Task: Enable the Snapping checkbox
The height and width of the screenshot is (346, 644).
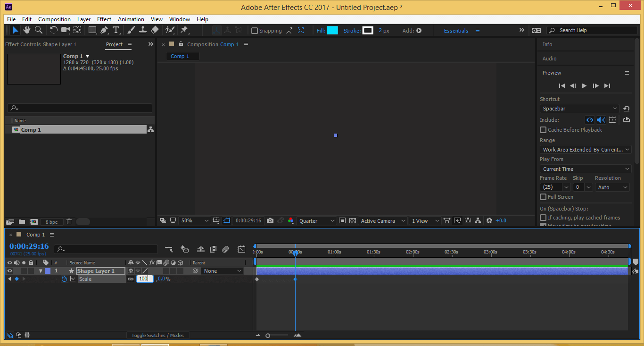Action: 255,31
